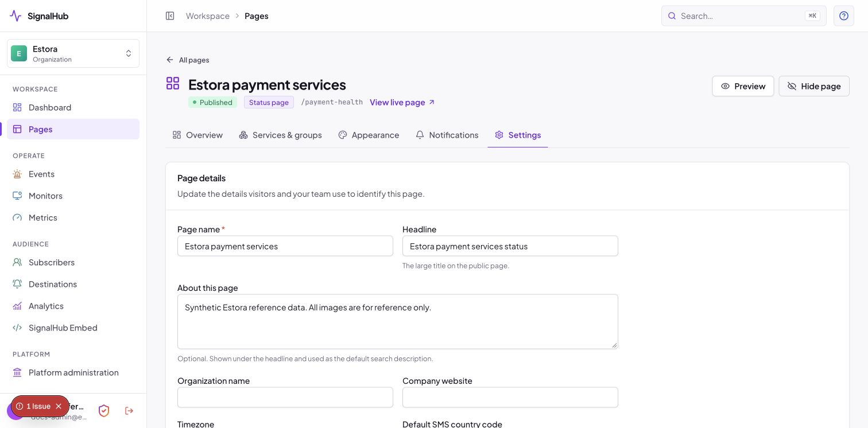Click the /payment-health slug text
Viewport: 868px width, 428px height.
pos(332,102)
